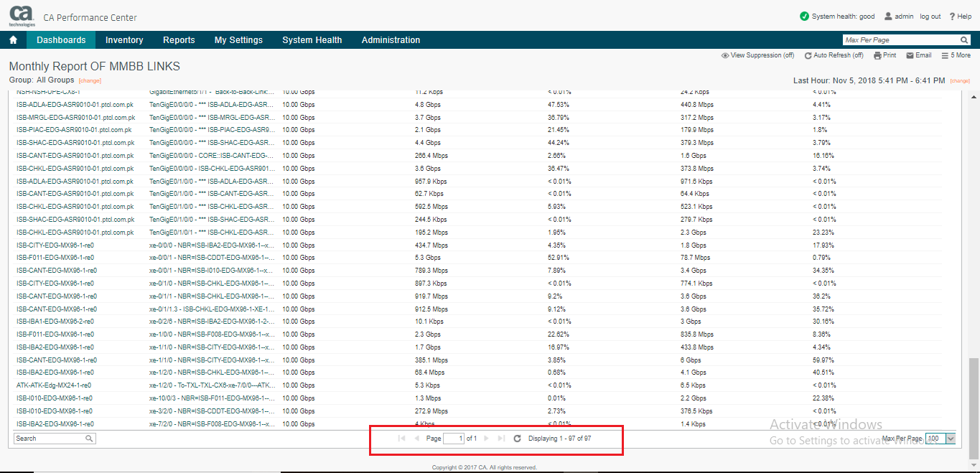Email this dashboard report
This screenshot has height=473, width=980.
(919, 55)
